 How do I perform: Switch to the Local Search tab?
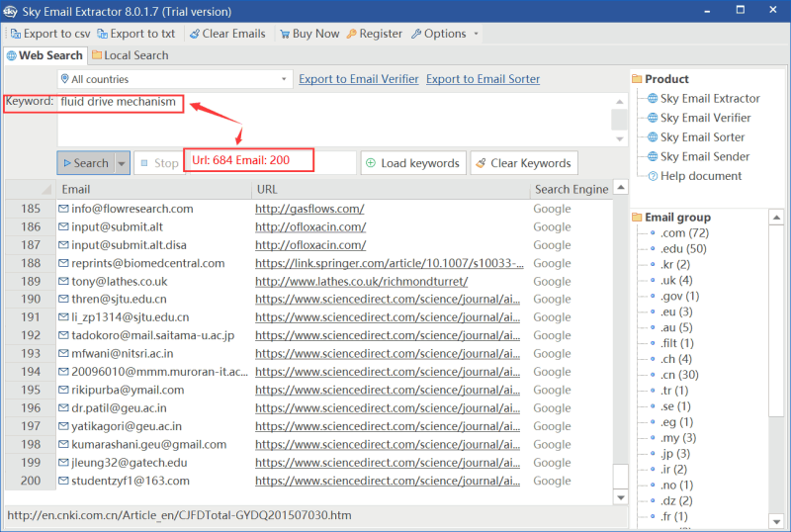pos(131,55)
